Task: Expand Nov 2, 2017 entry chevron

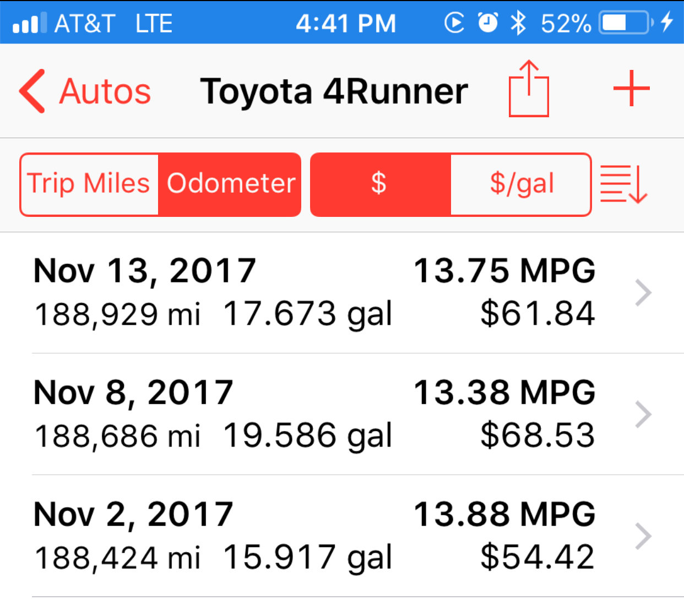Action: tap(643, 536)
